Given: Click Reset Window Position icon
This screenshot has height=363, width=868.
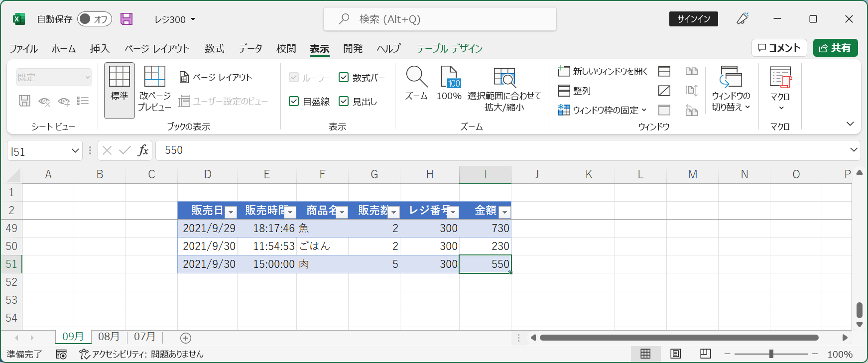Looking at the screenshot, I should coord(692,110).
